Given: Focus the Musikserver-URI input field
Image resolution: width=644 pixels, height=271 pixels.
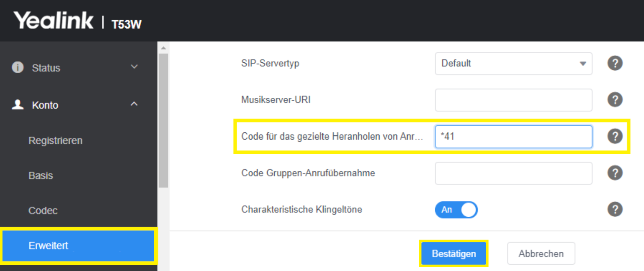Looking at the screenshot, I should [x=513, y=100].
